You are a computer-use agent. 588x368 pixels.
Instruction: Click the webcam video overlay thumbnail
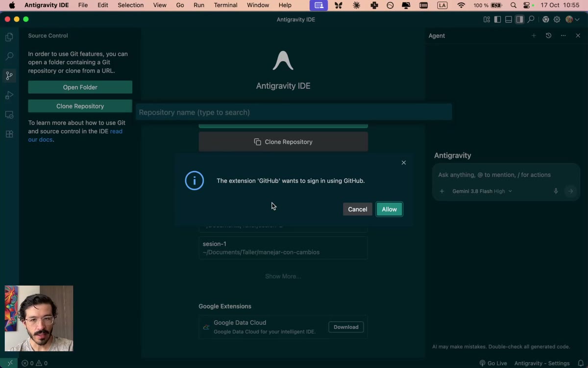click(x=39, y=318)
